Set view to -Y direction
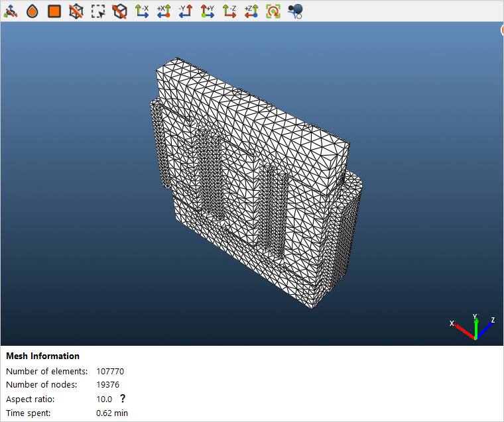 click(186, 11)
